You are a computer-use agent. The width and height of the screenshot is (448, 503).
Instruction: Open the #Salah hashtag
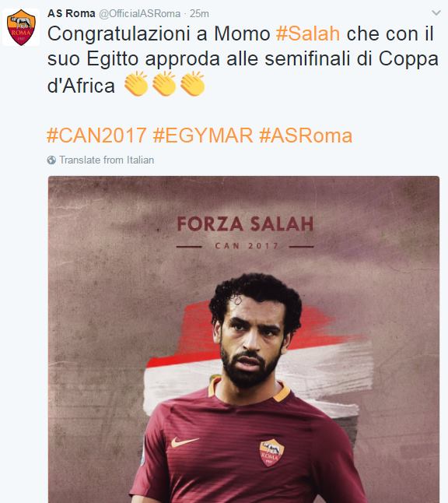[308, 33]
